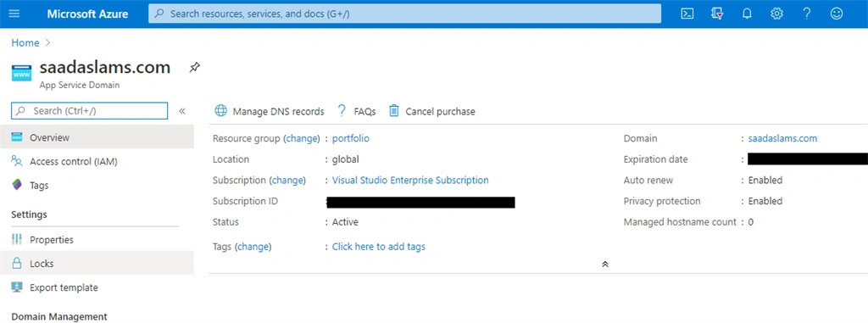The width and height of the screenshot is (868, 323).
Task: Click the globe icon for DNS records
Action: tap(221, 111)
